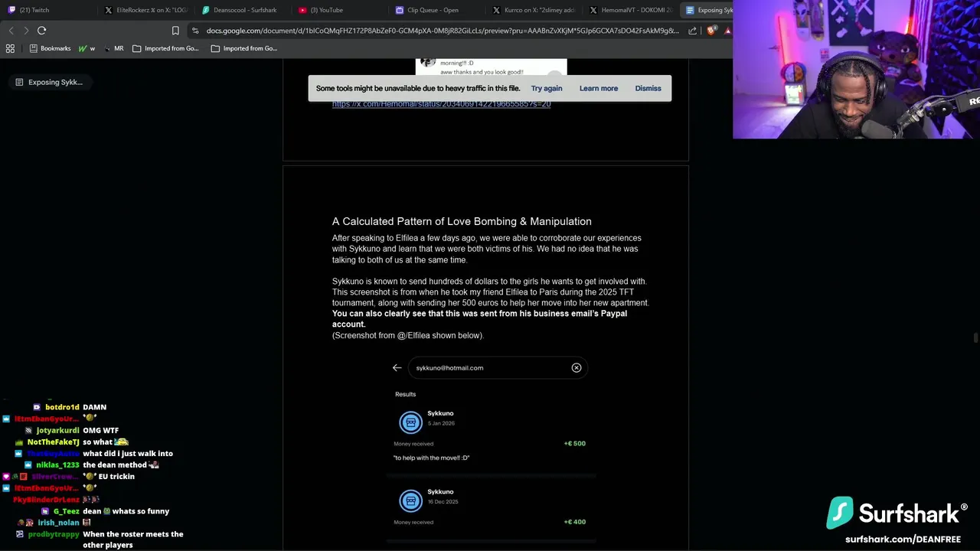This screenshot has width=980, height=551.
Task: Click the address bar URL
Action: pyautogui.click(x=443, y=31)
